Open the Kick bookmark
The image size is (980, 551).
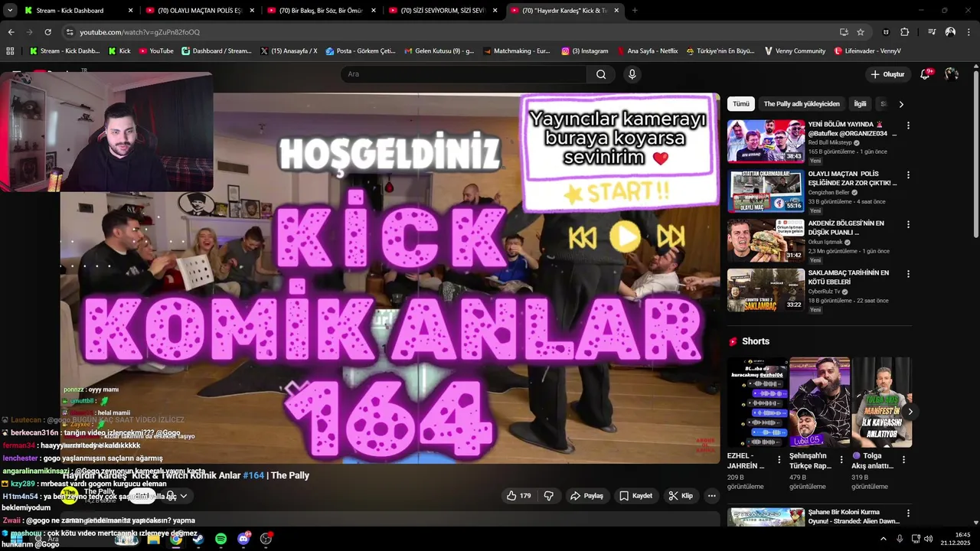[119, 51]
